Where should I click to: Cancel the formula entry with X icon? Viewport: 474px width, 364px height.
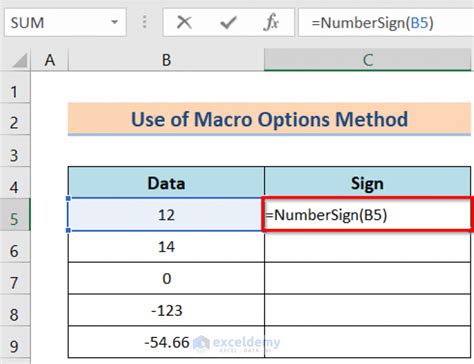click(184, 23)
